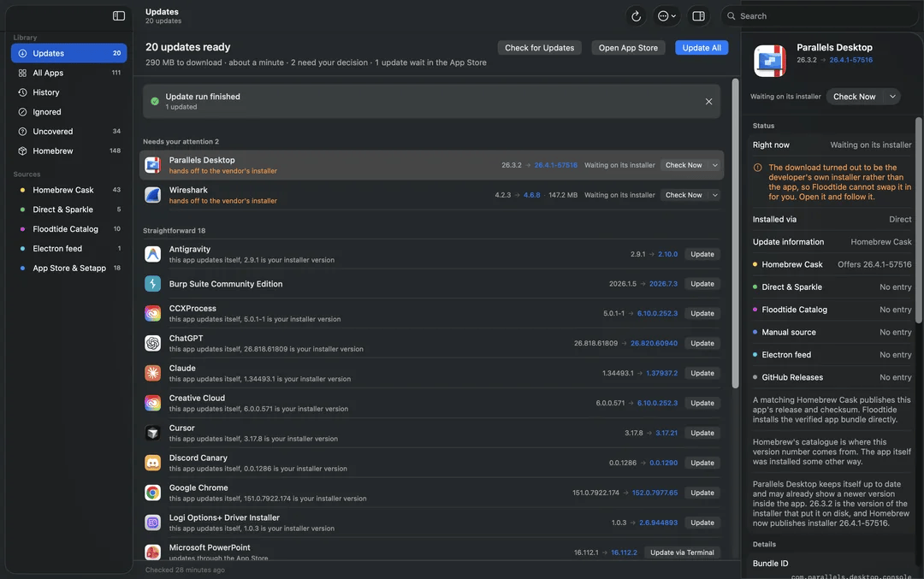Click the Manual source row in inspector
The image size is (924, 579).
832,332
